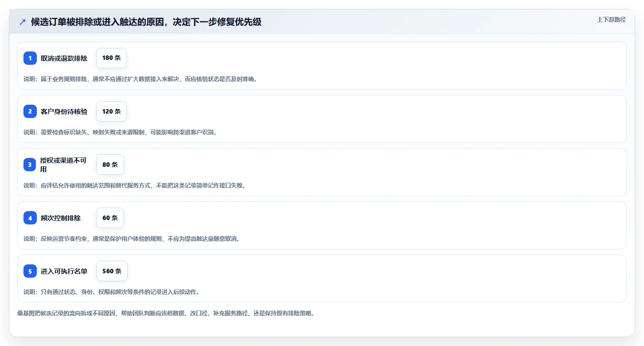The image size is (644, 346).
Task: Click the footer note starting 桑基图把候选记录
Action: click(166, 313)
